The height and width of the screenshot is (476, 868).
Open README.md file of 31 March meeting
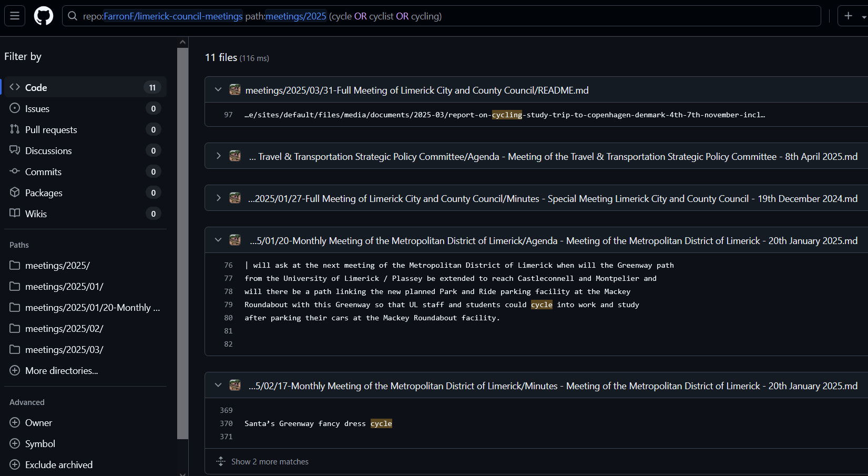(417, 90)
